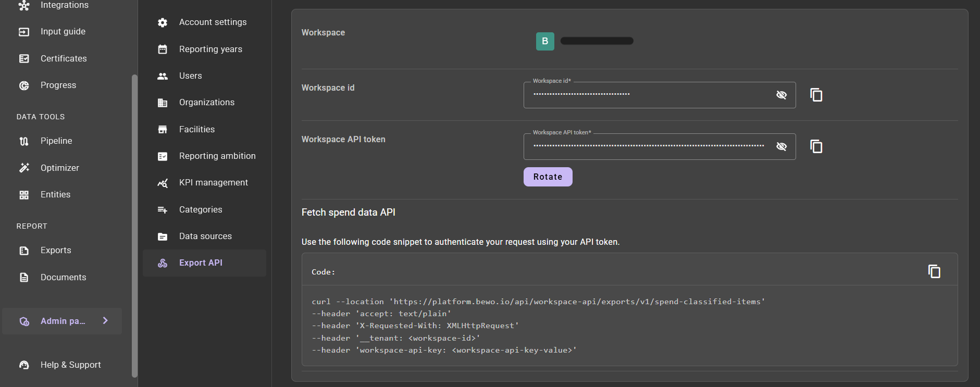Viewport: 980px width, 387px height.
Task: Click the Exports document icon
Action: 24,251
